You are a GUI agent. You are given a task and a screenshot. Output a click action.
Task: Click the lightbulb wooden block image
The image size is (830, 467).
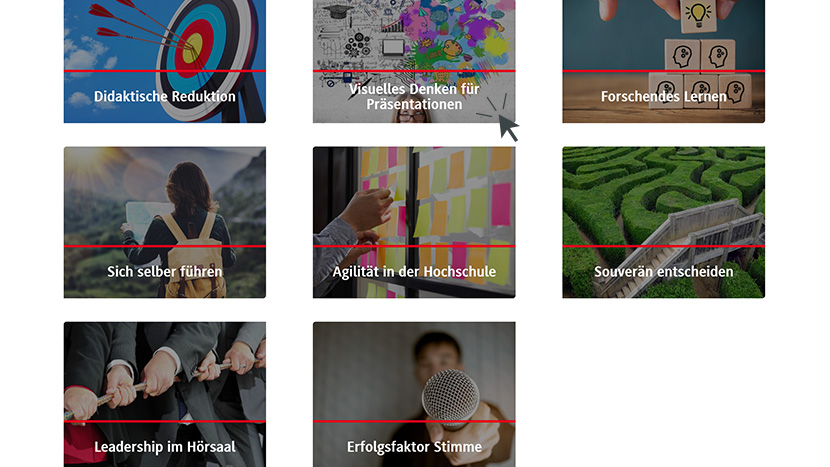pos(698,16)
